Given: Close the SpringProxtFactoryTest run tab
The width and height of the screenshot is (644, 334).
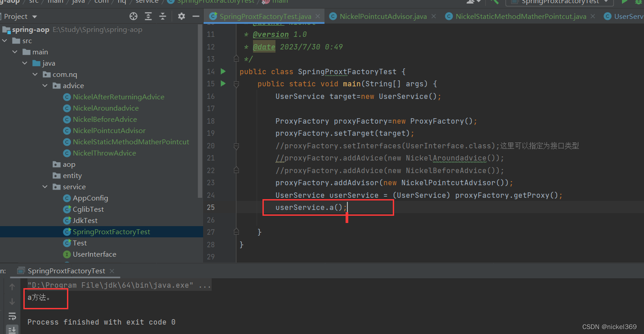Looking at the screenshot, I should [112, 271].
